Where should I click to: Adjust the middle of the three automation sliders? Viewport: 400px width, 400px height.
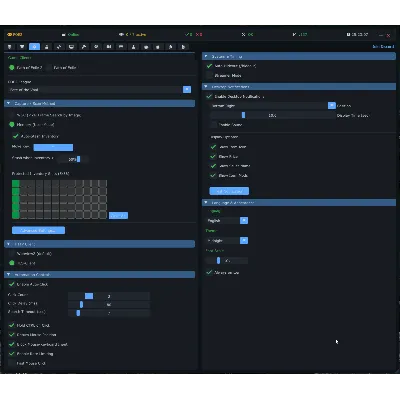pos(109,304)
